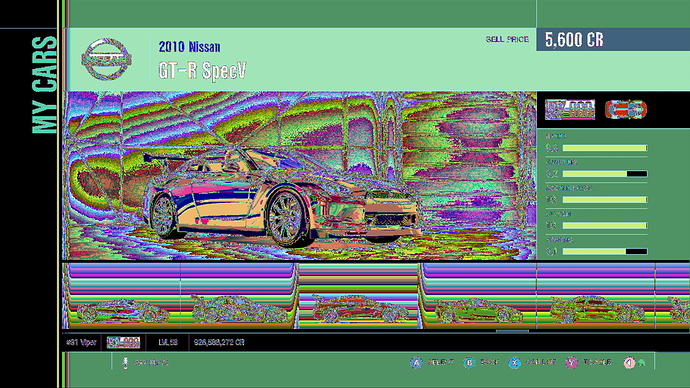The width and height of the screenshot is (690, 388).
Task: Click the Speed rating bar
Action: click(605, 148)
